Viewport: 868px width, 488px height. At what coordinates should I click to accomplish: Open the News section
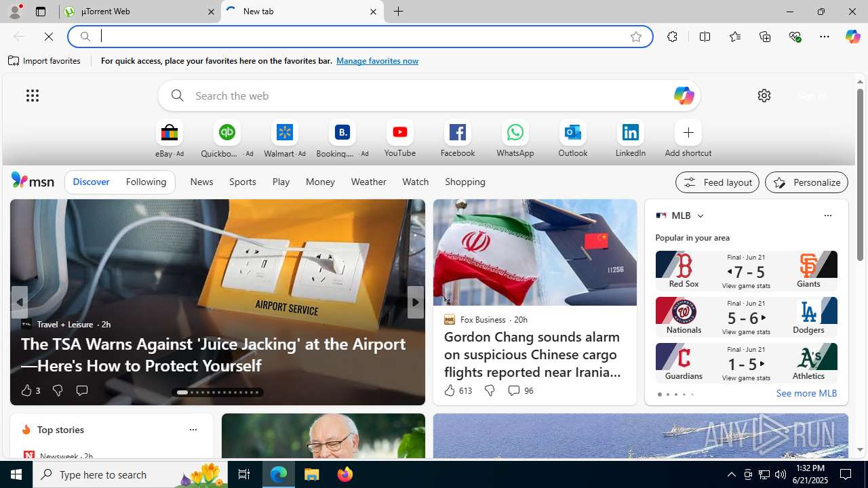[201, 182]
